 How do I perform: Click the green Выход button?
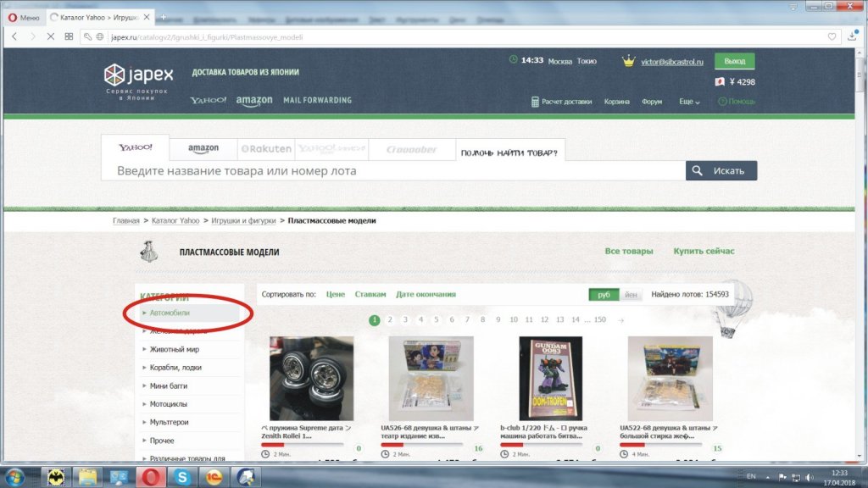tap(734, 61)
